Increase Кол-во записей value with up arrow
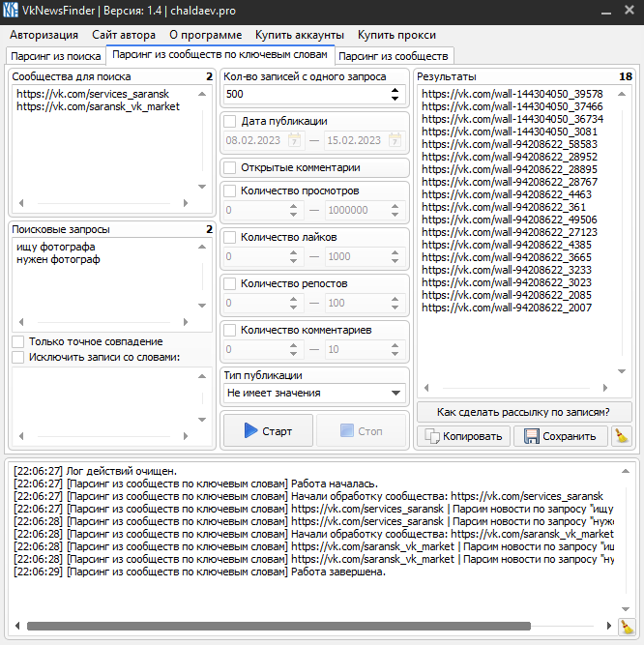644x645 pixels. [x=395, y=90]
